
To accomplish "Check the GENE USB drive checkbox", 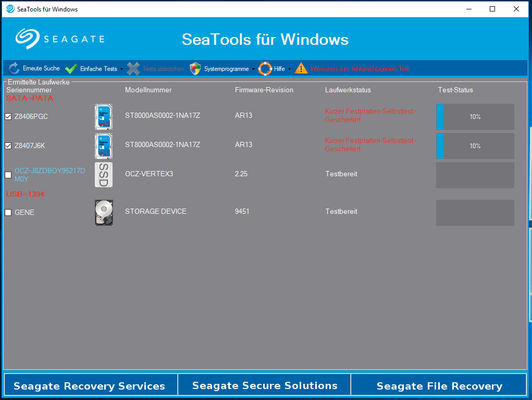I will tap(8, 213).
